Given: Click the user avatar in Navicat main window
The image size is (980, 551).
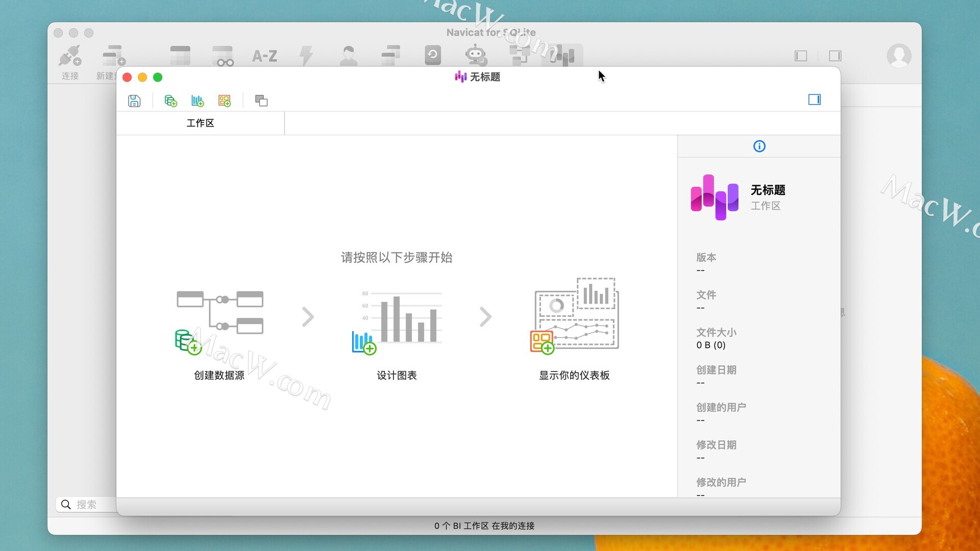Looking at the screenshot, I should (x=899, y=56).
